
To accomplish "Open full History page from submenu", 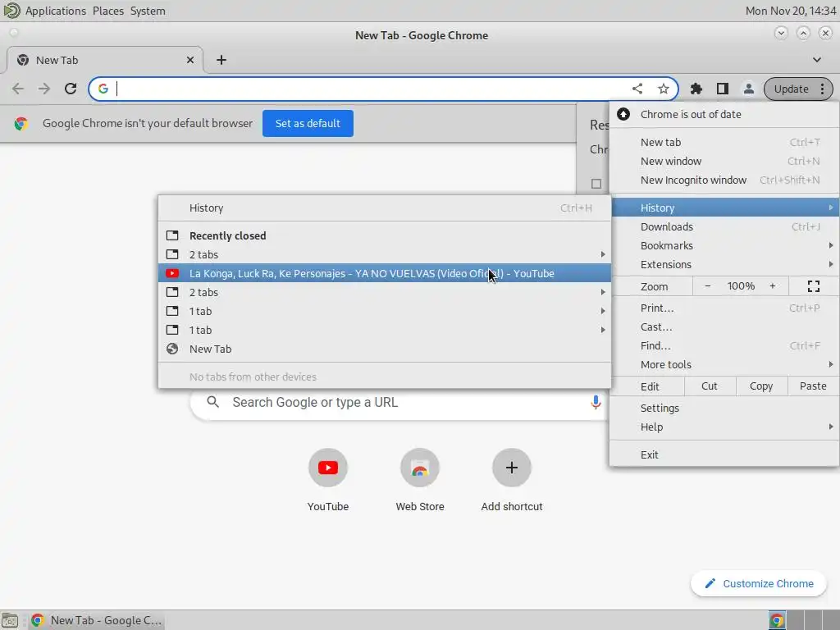I will [x=385, y=208].
